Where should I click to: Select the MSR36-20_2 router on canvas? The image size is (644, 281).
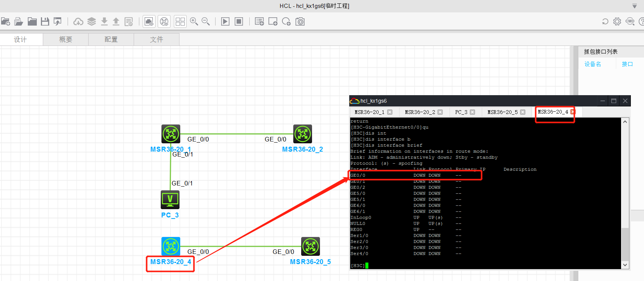coord(302,134)
